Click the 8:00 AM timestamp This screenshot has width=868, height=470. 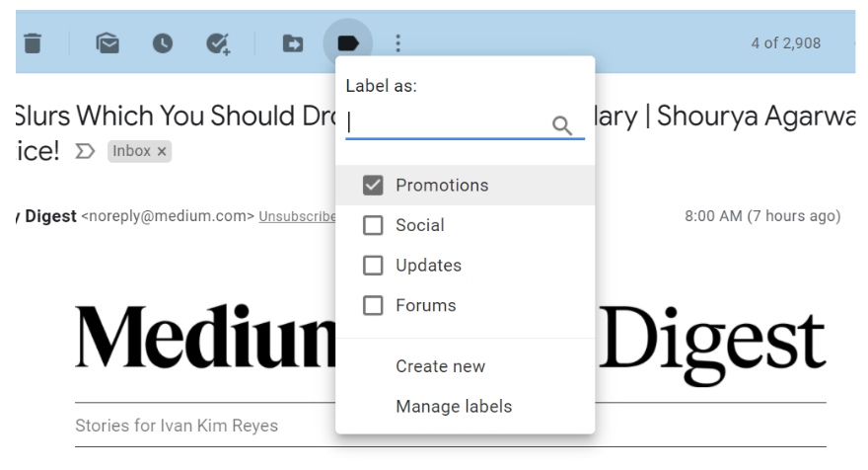click(761, 216)
